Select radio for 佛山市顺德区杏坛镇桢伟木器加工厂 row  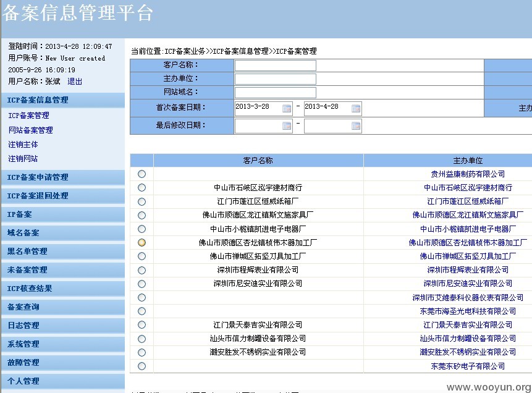(142, 243)
